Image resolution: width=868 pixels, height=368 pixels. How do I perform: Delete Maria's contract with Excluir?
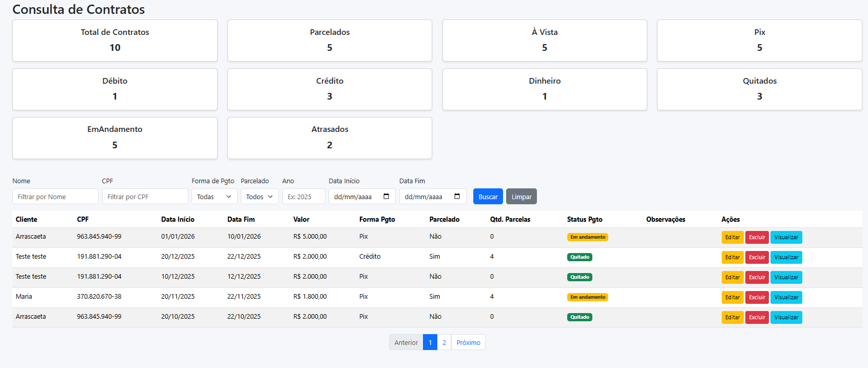[757, 297]
